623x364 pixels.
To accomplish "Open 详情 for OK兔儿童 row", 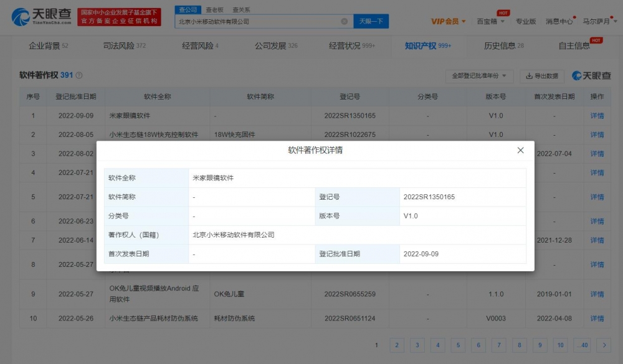I will pos(597,294).
